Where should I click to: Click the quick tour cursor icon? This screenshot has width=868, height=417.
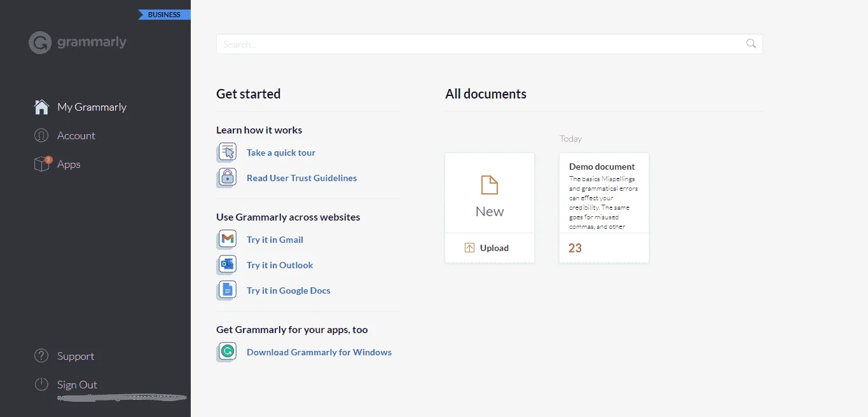tap(227, 153)
